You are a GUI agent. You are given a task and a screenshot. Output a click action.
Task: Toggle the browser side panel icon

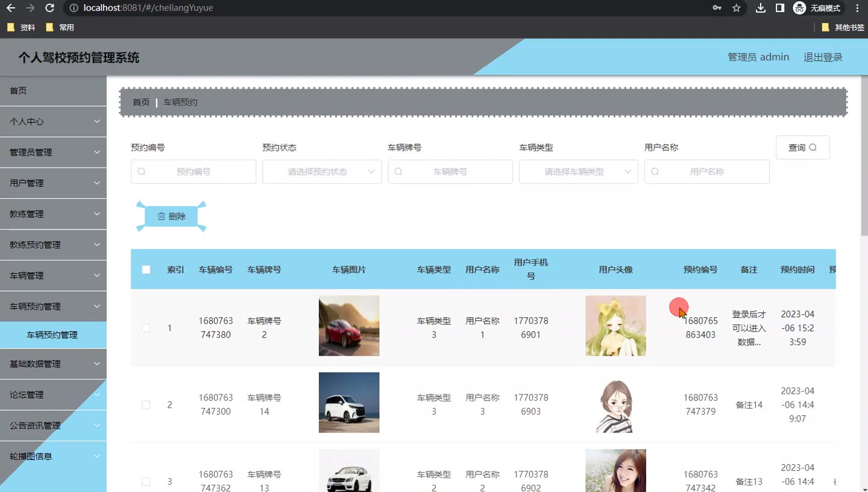[x=780, y=8]
